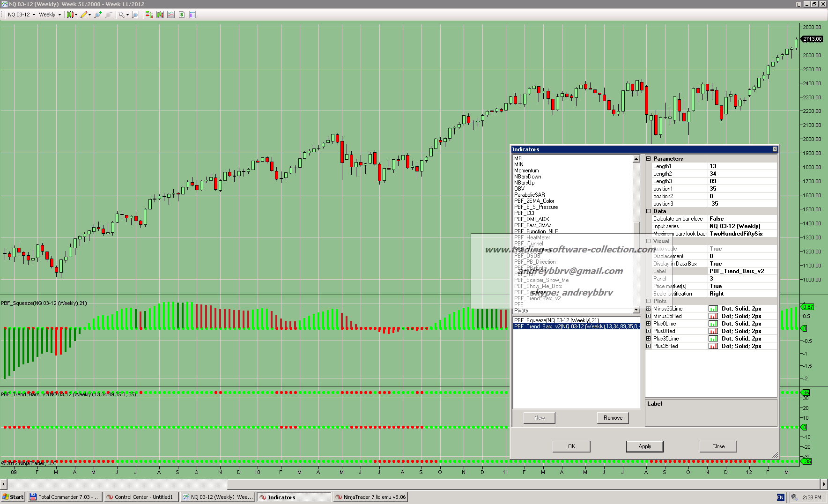Click the Chart Trader toolbar icon
This screenshot has width=828, height=504.
point(149,15)
